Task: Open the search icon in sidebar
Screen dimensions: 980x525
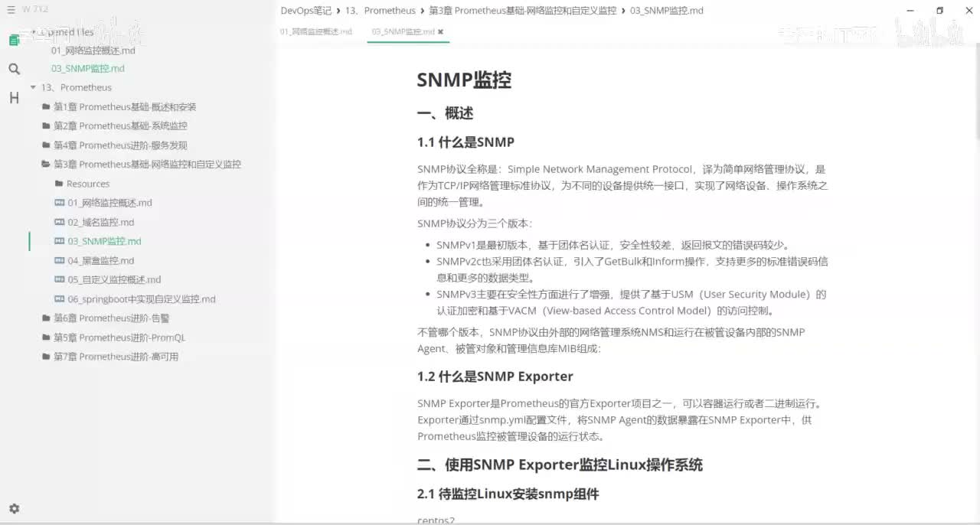Action: coord(14,69)
